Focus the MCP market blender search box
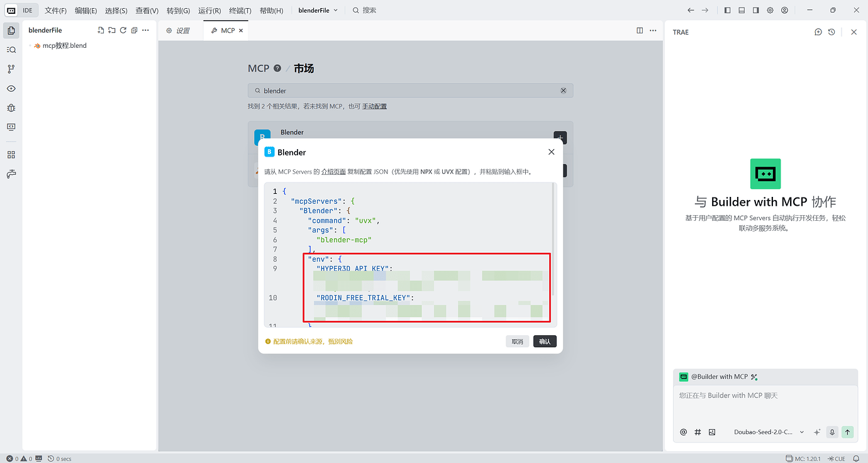Image resolution: width=868 pixels, height=463 pixels. [x=410, y=91]
